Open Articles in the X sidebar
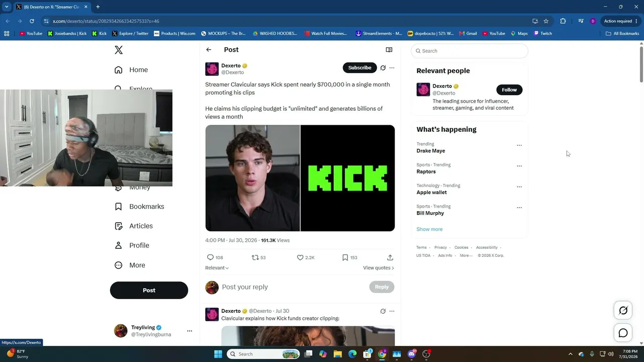 (x=134, y=226)
